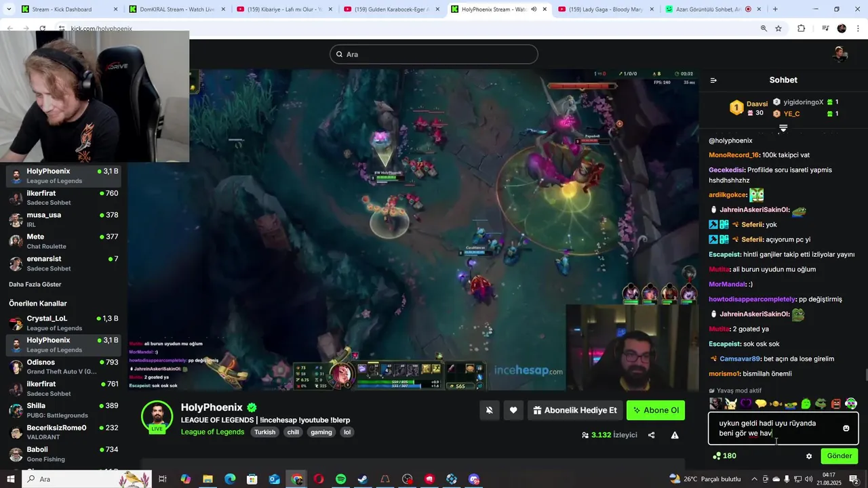868x488 pixels.
Task: Open the Kick user avatar menu
Action: tap(840, 54)
